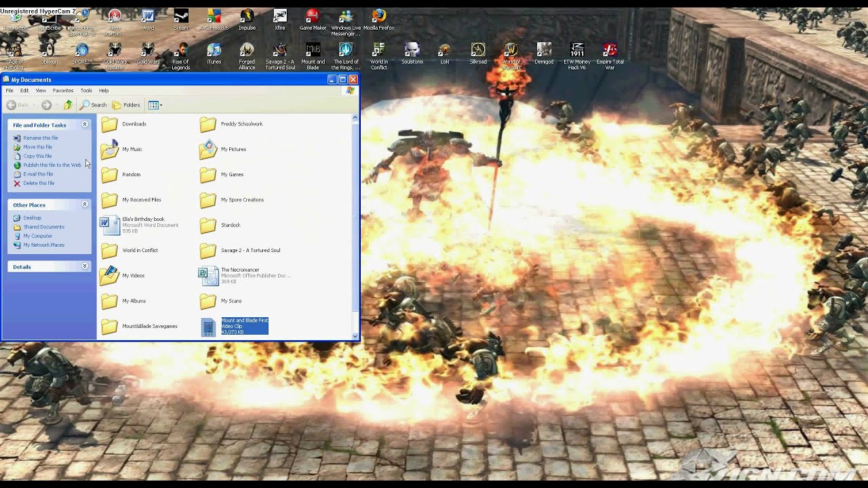Click Delete this file link
The height and width of the screenshot is (488, 868).
coord(39,183)
